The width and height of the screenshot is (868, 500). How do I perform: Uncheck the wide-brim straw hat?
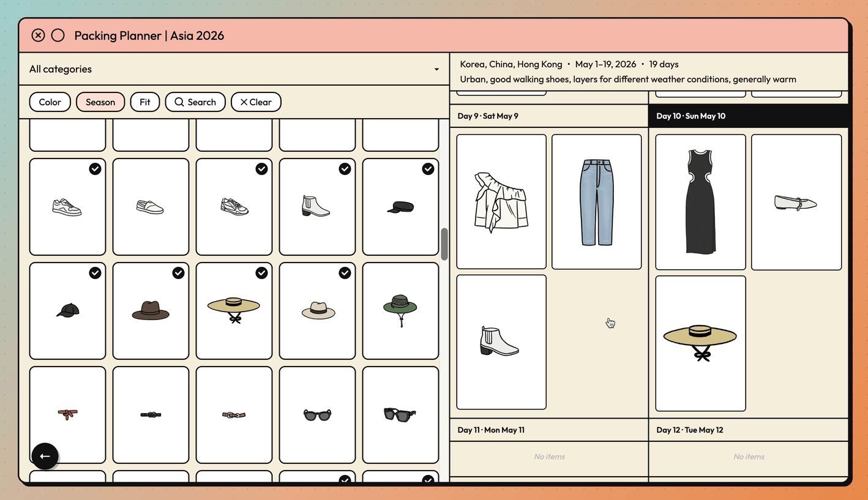click(x=261, y=273)
